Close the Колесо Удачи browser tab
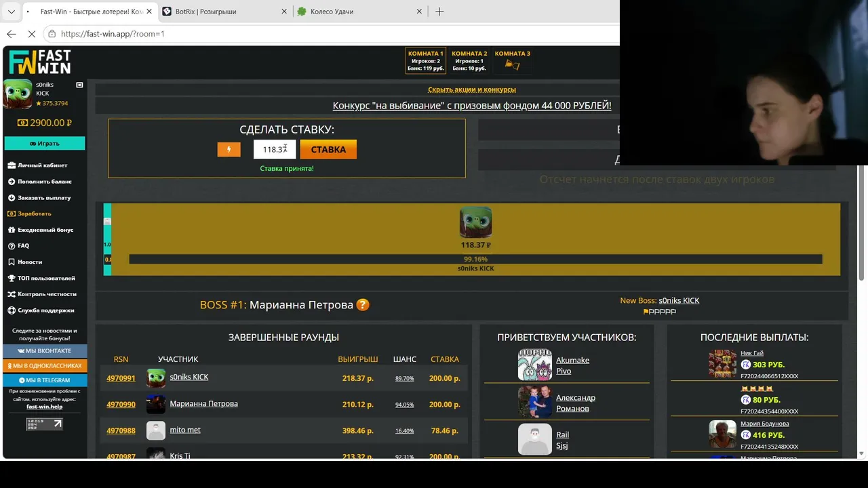The height and width of the screenshot is (488, 868). pos(419,12)
